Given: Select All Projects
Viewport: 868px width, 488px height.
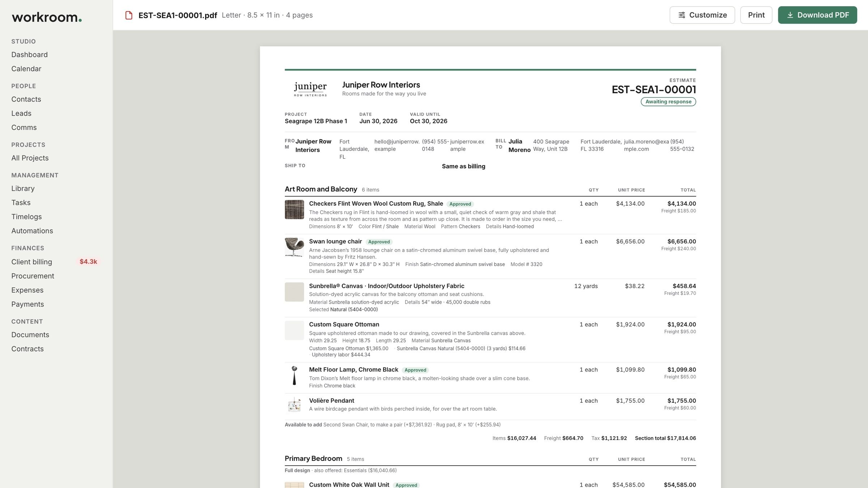Looking at the screenshot, I should [x=30, y=158].
